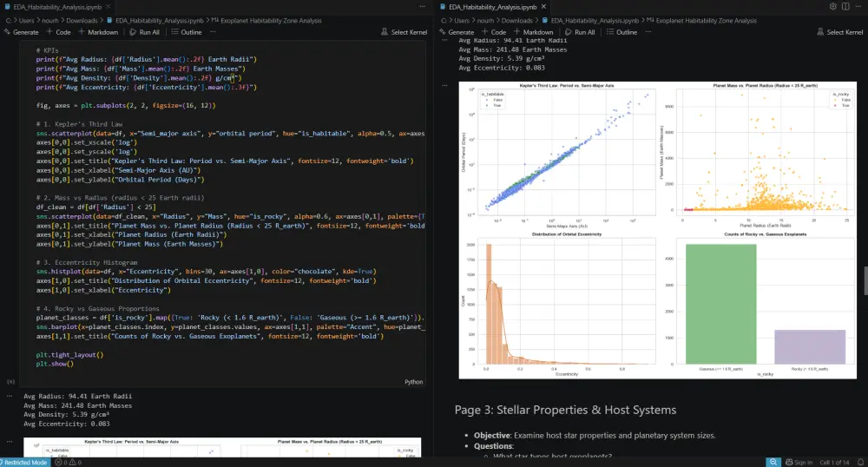The height and width of the screenshot is (467, 868).
Task: Click Cell 1 of 14 status item
Action: point(834,463)
